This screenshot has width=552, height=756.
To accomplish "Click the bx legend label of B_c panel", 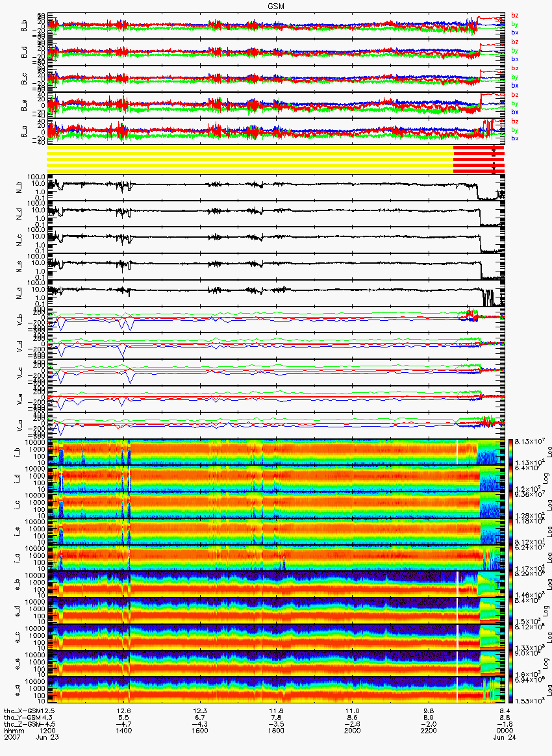I will click(515, 85).
